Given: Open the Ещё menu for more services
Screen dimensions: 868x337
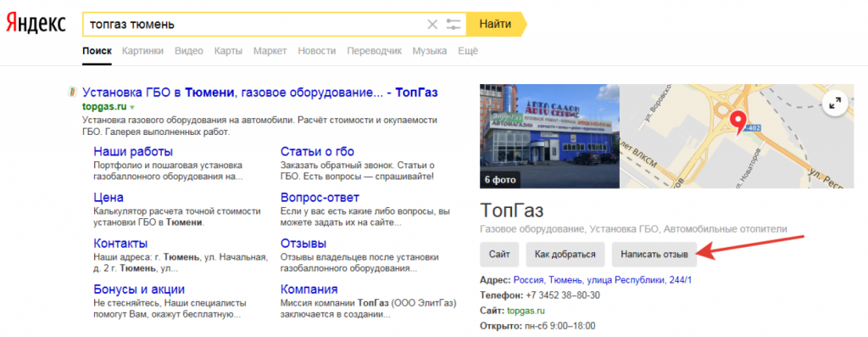Looking at the screenshot, I should tap(468, 51).
